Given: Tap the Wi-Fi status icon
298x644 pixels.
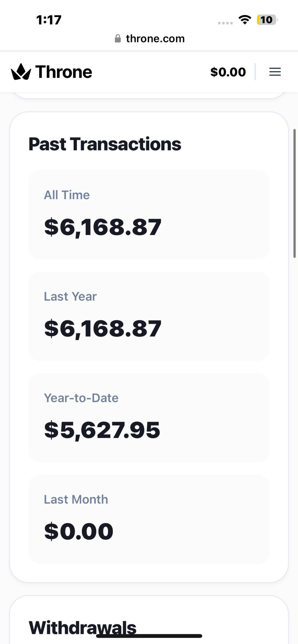Looking at the screenshot, I should (x=245, y=20).
